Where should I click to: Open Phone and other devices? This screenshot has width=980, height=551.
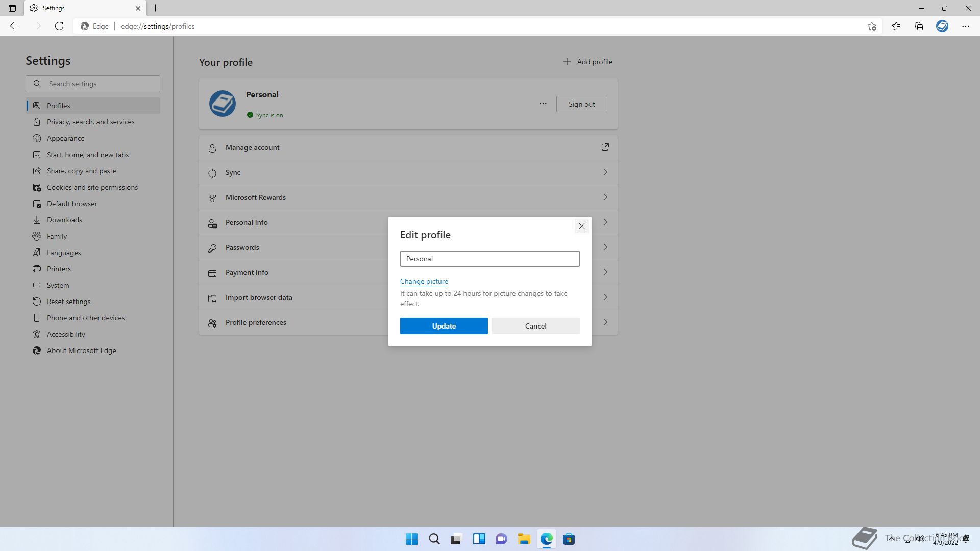click(93, 318)
